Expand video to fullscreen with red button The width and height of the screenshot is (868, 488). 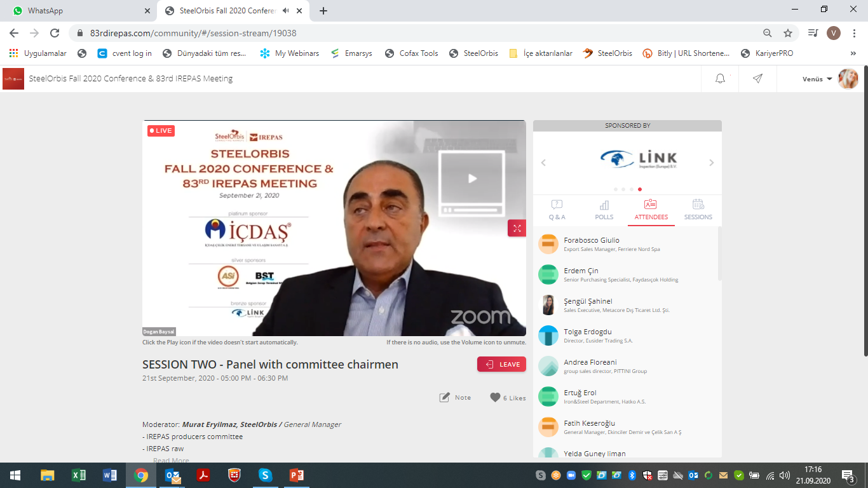pos(517,228)
